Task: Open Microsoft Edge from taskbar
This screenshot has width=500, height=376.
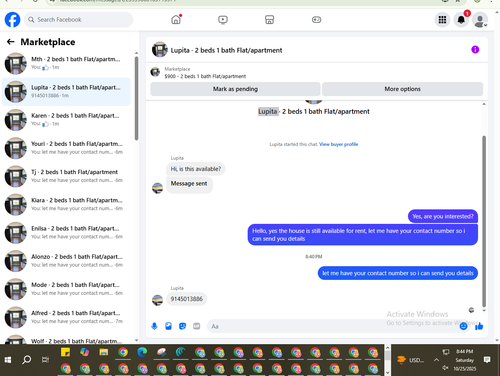Action: click(x=142, y=352)
